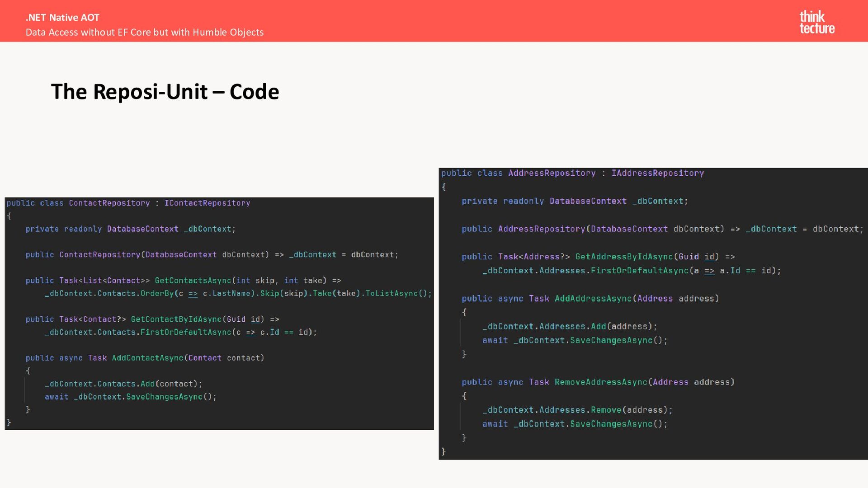Screen dimensions: 868x488
Task: Click the OrderBy…ToListAsync code line
Action: (238, 294)
